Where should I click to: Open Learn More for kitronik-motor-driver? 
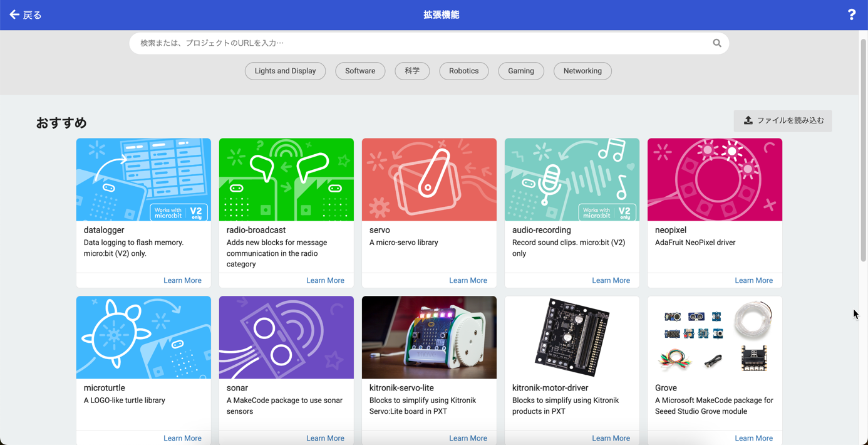[611, 438]
